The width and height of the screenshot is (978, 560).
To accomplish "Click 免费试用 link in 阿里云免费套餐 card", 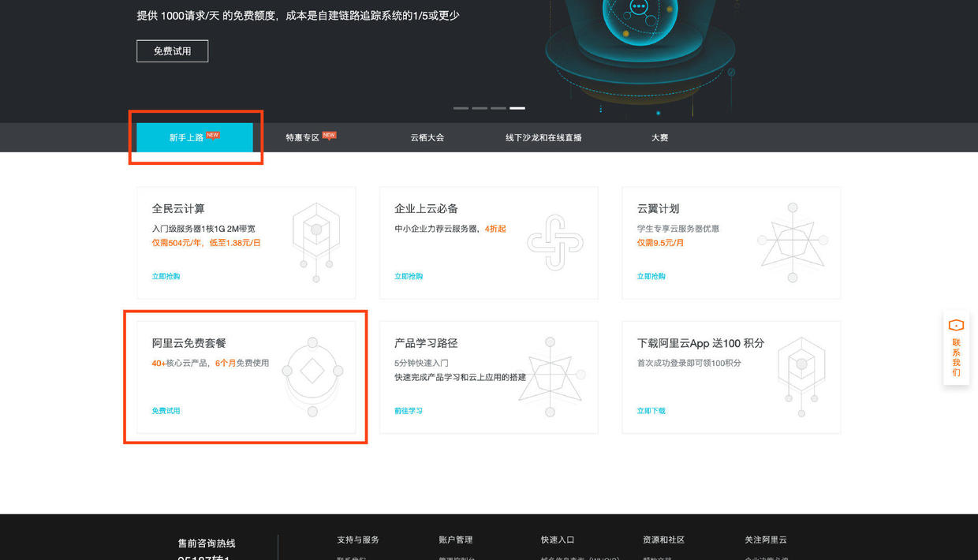I will tap(166, 411).
